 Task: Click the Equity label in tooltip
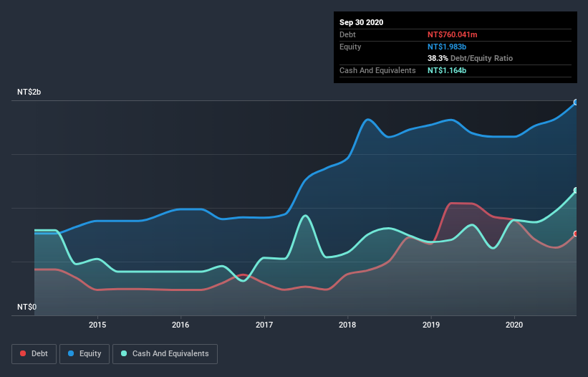coord(350,47)
